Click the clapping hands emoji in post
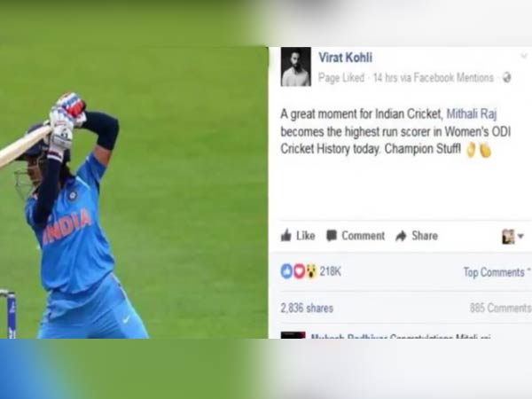The image size is (532, 399). [x=479, y=150]
